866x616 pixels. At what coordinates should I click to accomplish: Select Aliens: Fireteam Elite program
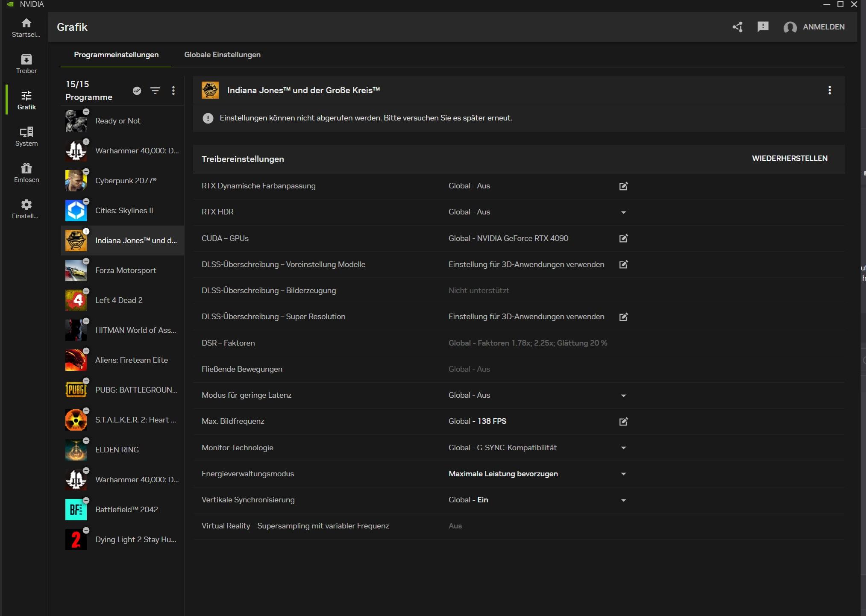coord(122,360)
